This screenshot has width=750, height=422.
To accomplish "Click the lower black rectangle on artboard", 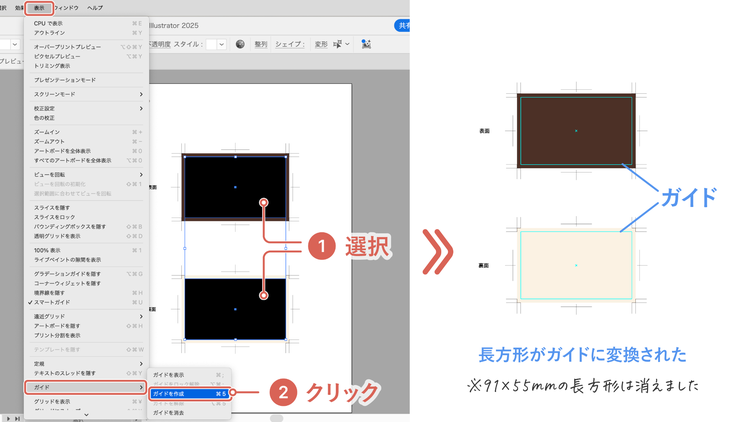I will click(235, 309).
